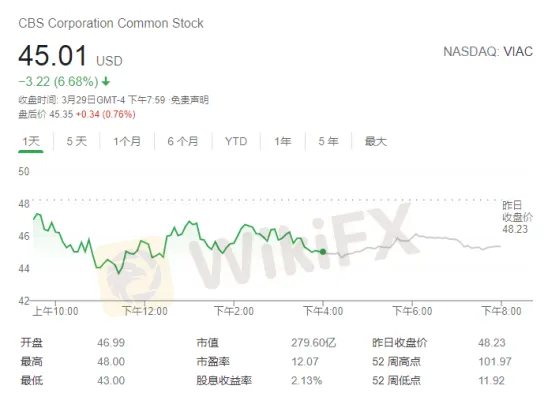Select the NASDAQ: VIAC ticker label
Viewport: 549px width, 409px height.
point(488,52)
